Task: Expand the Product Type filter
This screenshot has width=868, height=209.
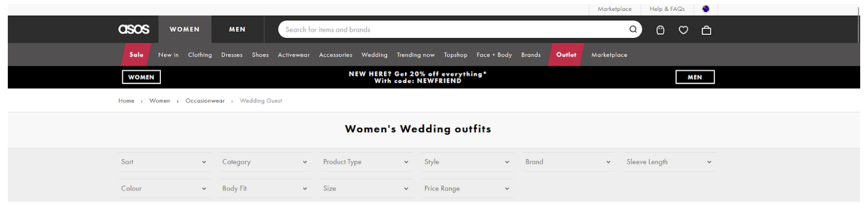Action: click(x=366, y=162)
